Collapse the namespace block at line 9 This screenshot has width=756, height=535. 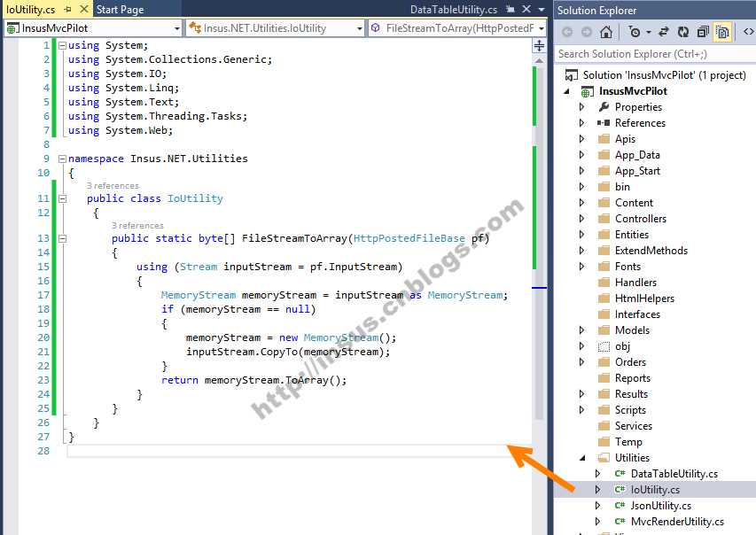point(62,159)
